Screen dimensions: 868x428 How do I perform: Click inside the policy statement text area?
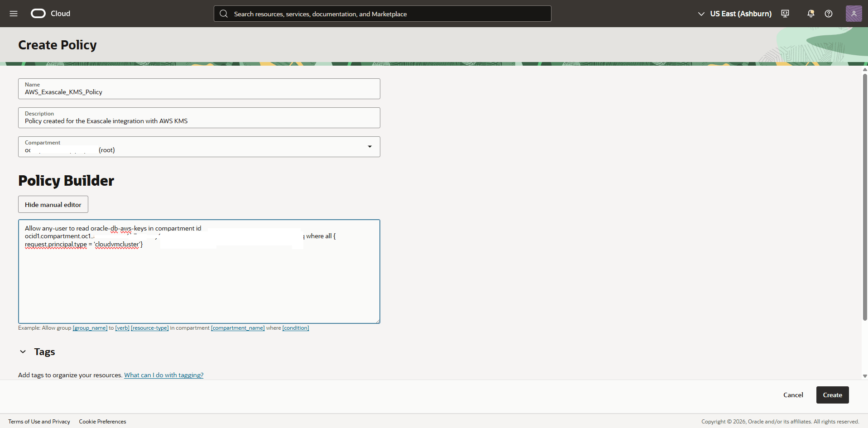[x=199, y=272]
